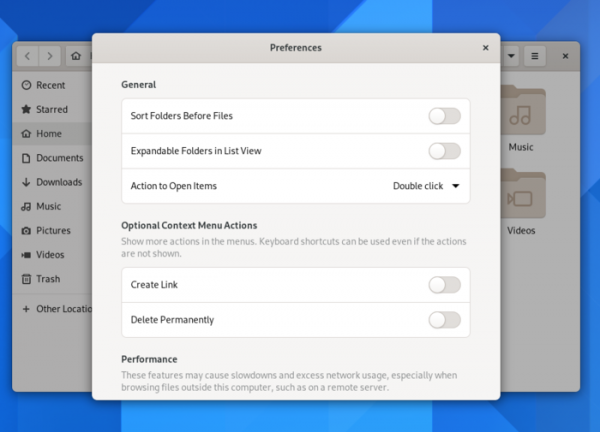Click the Home icon in path bar
Screen dimensions: 600x432
tap(77, 56)
